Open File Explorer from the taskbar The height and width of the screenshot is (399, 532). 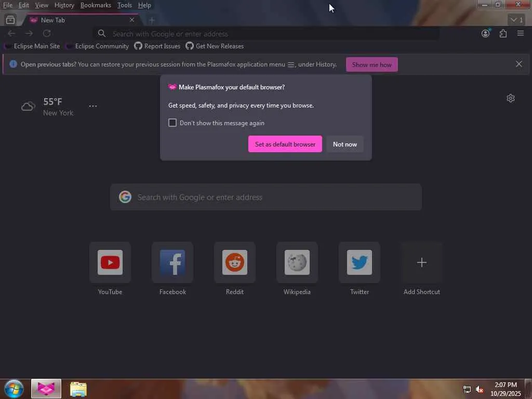[x=78, y=389]
